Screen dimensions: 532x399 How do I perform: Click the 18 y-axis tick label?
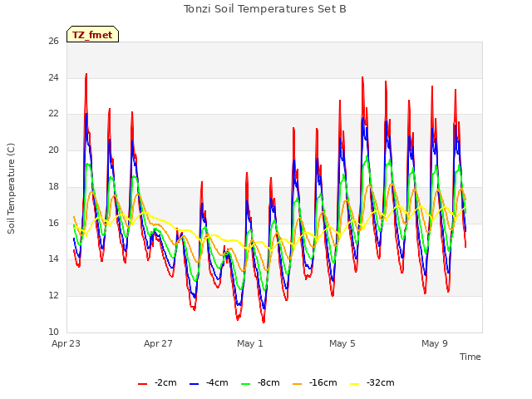point(53,186)
